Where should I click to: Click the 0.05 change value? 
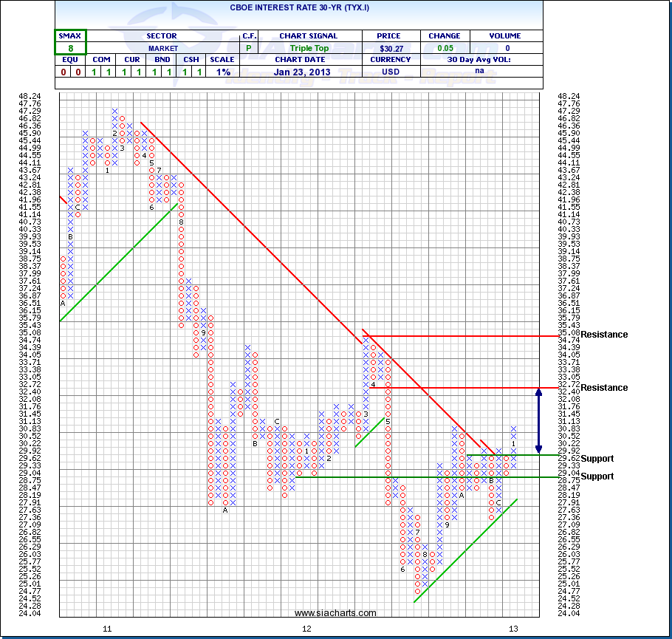point(445,48)
